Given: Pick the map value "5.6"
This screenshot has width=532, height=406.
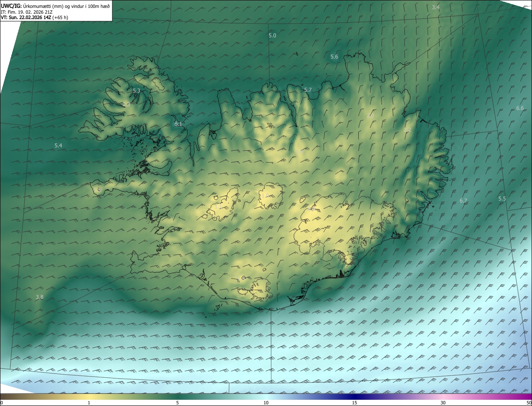Looking at the screenshot, I should click(334, 56).
